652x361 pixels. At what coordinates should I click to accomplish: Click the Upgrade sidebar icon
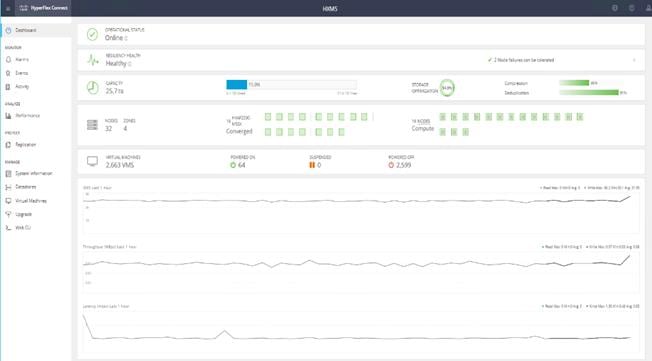[8, 214]
